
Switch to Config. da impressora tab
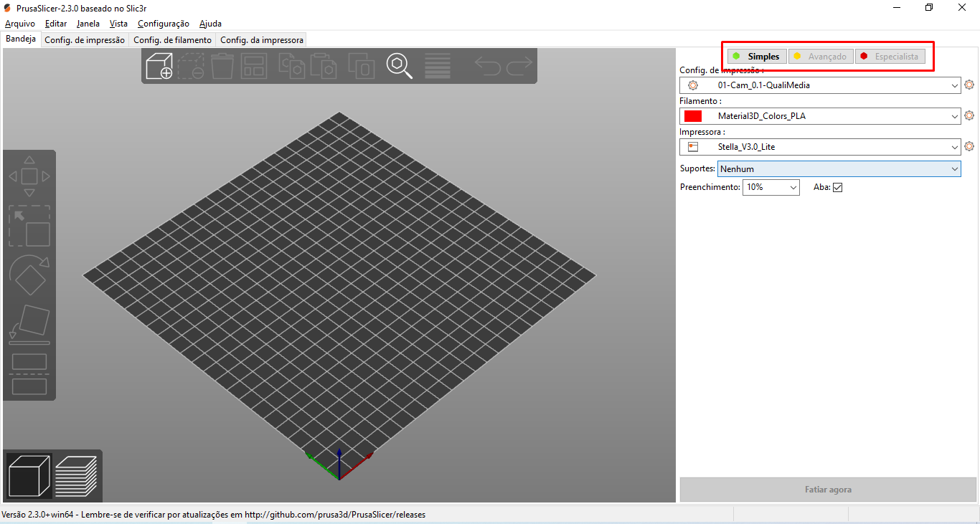(262, 40)
